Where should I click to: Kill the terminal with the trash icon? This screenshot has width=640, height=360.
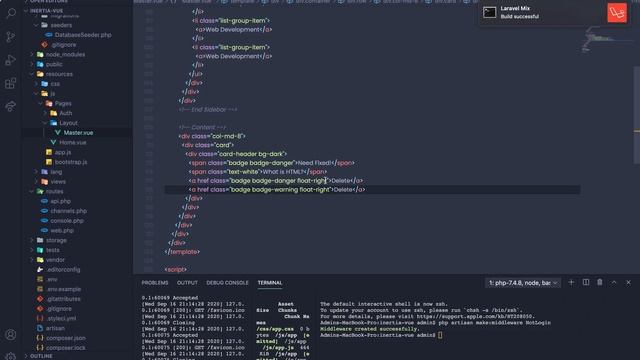pyautogui.click(x=600, y=282)
